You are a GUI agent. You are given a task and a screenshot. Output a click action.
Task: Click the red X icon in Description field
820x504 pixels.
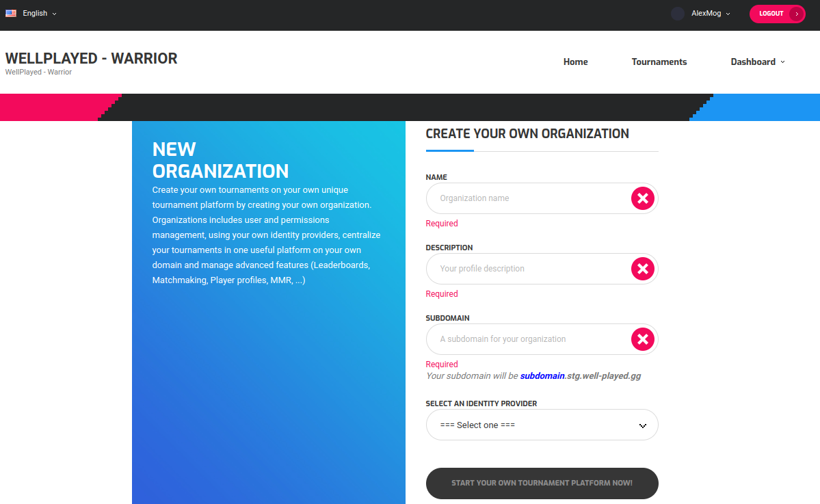[x=642, y=269]
